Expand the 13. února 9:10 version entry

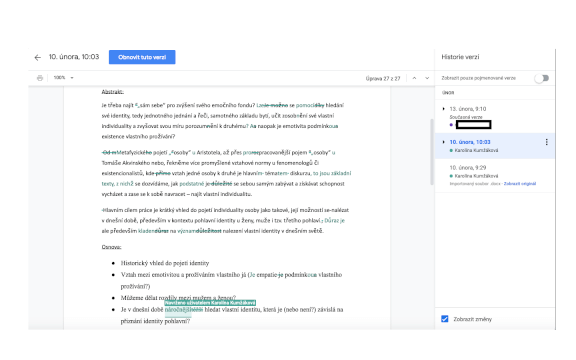tap(443, 109)
